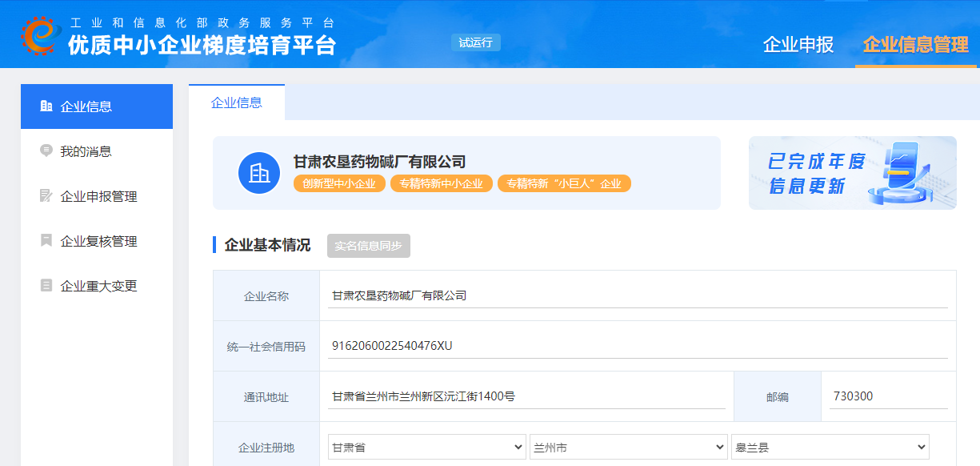Expand the 皋兰县 county dropdown

tap(830, 448)
